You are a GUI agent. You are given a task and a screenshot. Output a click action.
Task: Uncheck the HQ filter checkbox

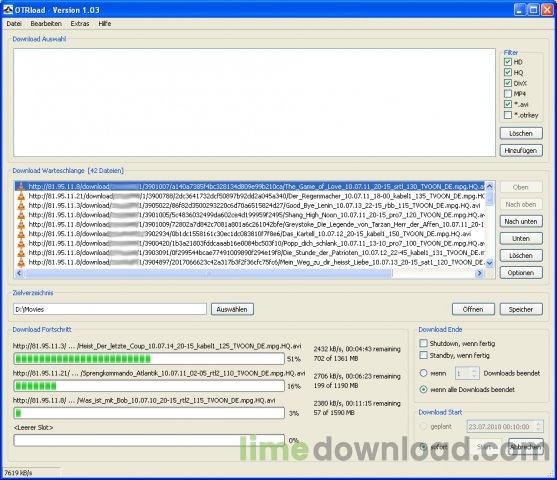tap(508, 72)
